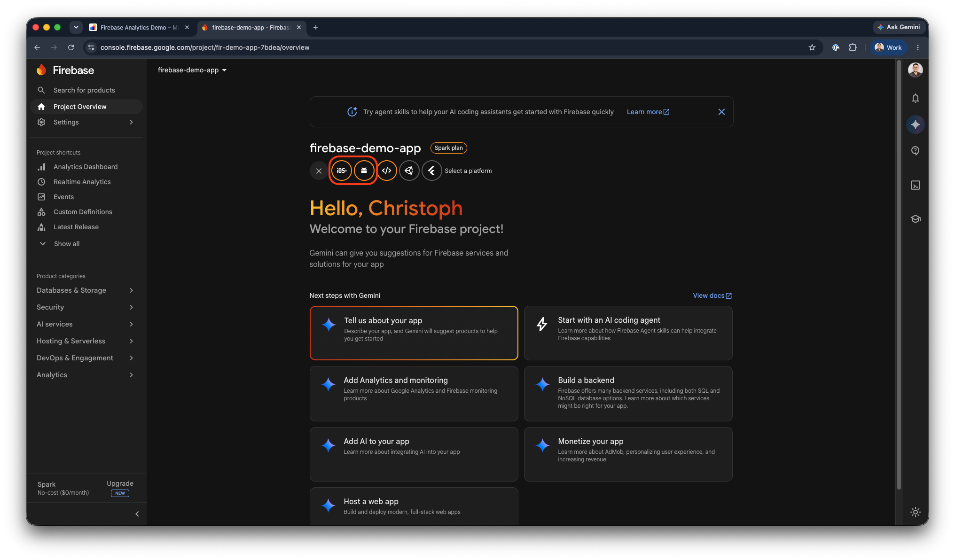The width and height of the screenshot is (955, 560).
Task: Open tab search dropdown arrow
Action: click(76, 27)
